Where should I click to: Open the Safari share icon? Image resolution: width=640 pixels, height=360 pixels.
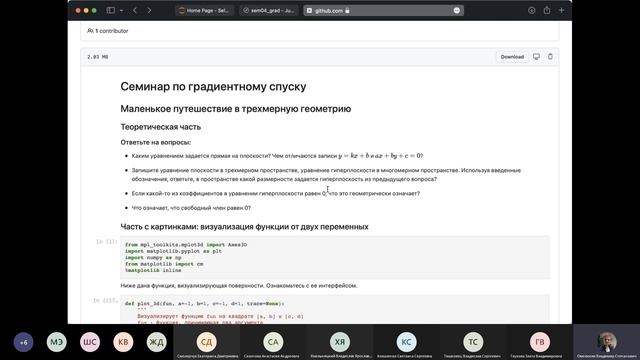click(x=547, y=10)
